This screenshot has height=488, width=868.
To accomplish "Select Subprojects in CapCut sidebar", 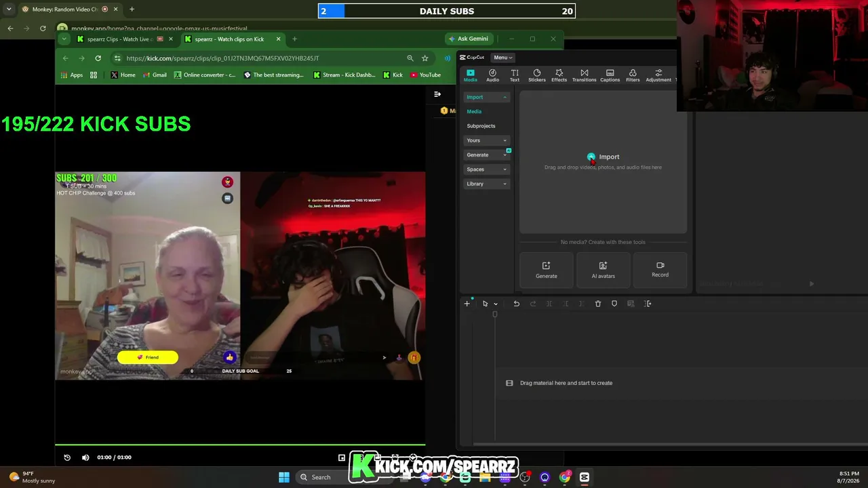I will (481, 126).
